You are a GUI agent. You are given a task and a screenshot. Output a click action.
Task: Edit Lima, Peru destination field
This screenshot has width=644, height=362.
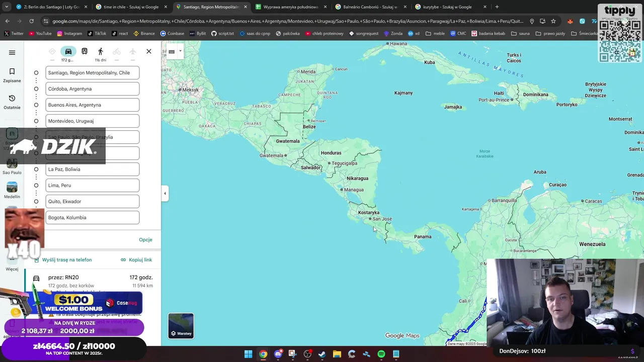pyautogui.click(x=93, y=186)
